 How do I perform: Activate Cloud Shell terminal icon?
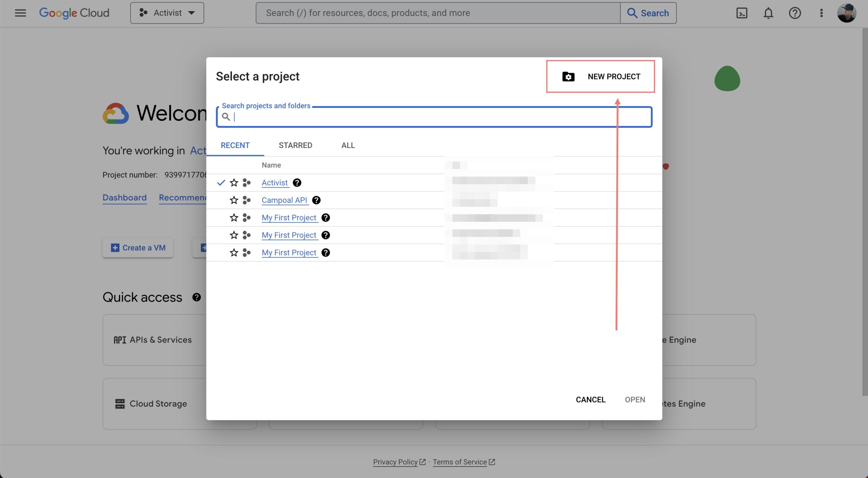click(742, 13)
